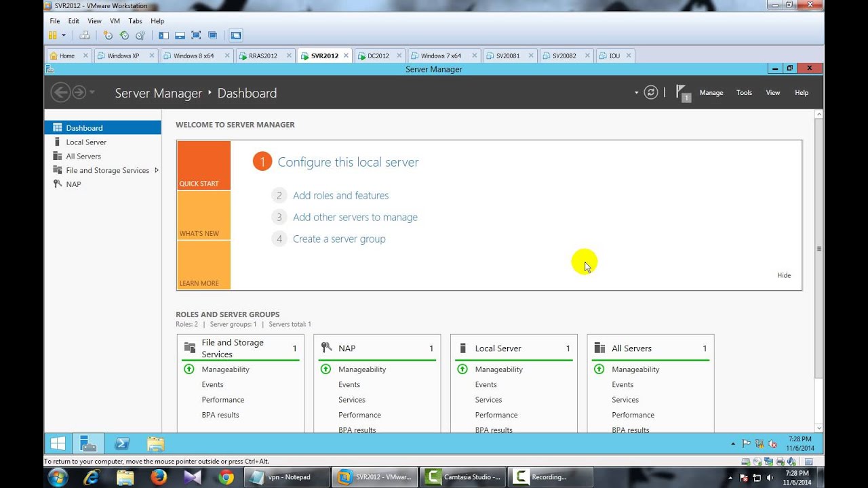Open the snapshot manager icon

(x=140, y=35)
